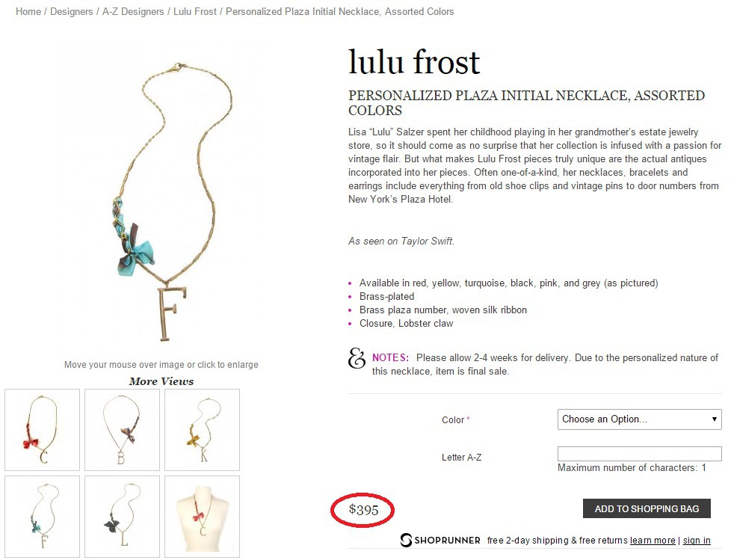The width and height of the screenshot is (731, 560).
Task: Navigate to A-Z Designers breadcrumb
Action: pyautogui.click(x=133, y=12)
